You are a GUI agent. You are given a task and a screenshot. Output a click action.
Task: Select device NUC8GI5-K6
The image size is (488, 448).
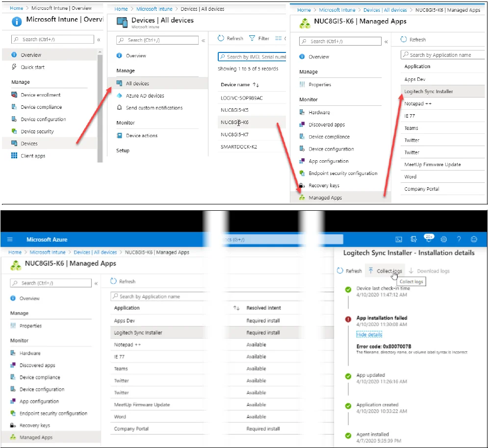click(x=252, y=122)
